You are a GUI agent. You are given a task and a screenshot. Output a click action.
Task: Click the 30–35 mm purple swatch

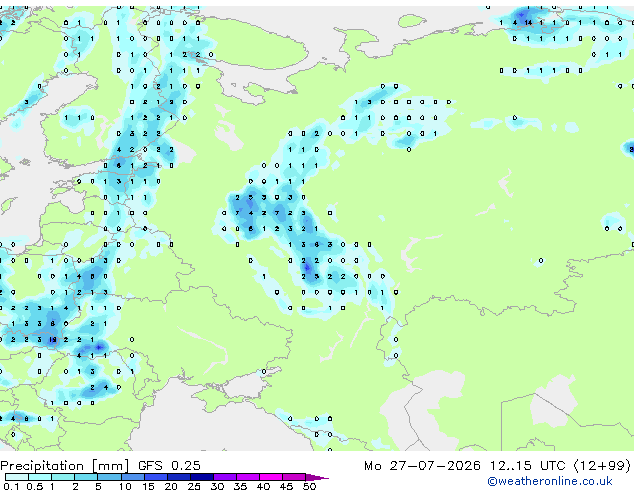tap(224, 477)
